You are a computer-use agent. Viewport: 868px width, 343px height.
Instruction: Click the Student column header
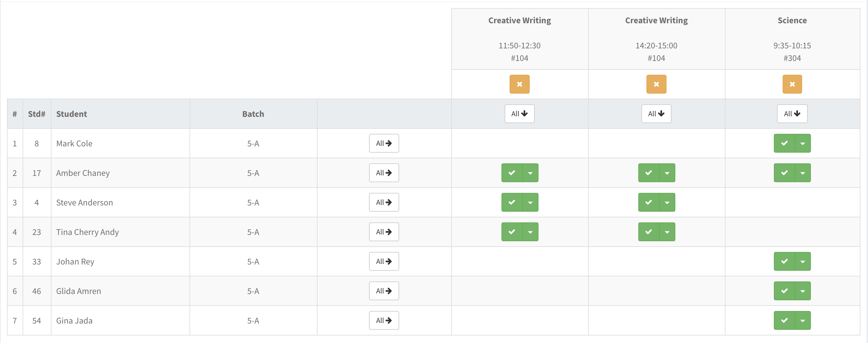coord(72,114)
